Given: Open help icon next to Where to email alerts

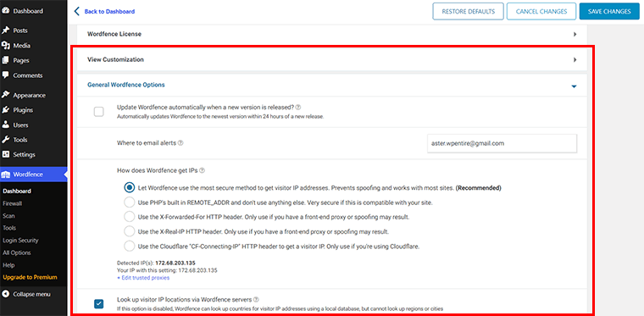Looking at the screenshot, I should point(180,143).
